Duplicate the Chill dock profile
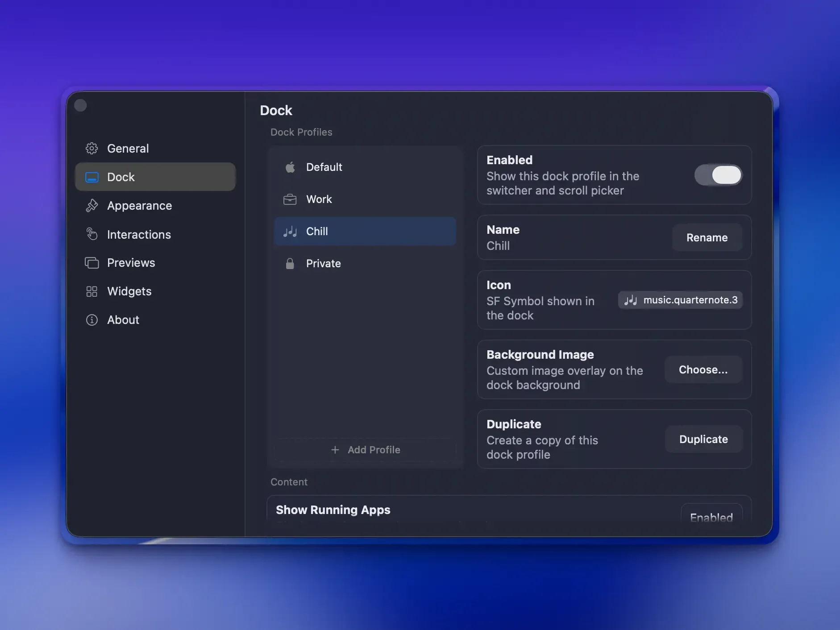The width and height of the screenshot is (840, 630). (x=703, y=439)
